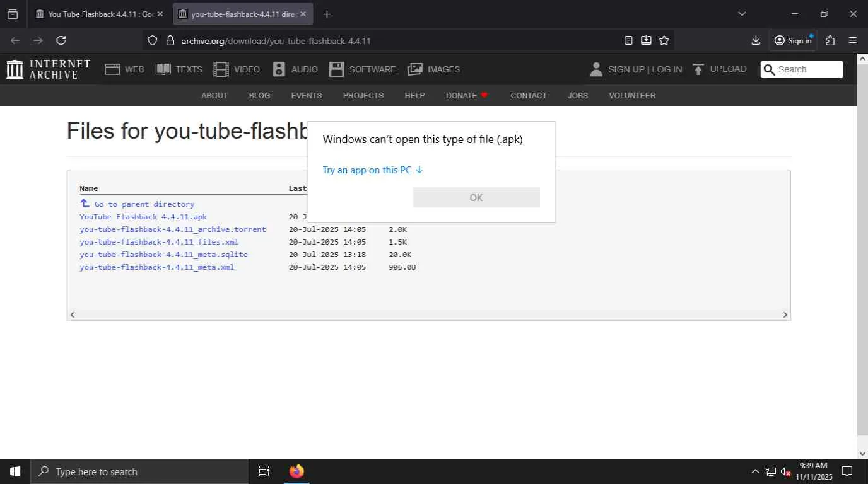Show hidden system tray icons
The height and width of the screenshot is (484, 868).
[755, 471]
